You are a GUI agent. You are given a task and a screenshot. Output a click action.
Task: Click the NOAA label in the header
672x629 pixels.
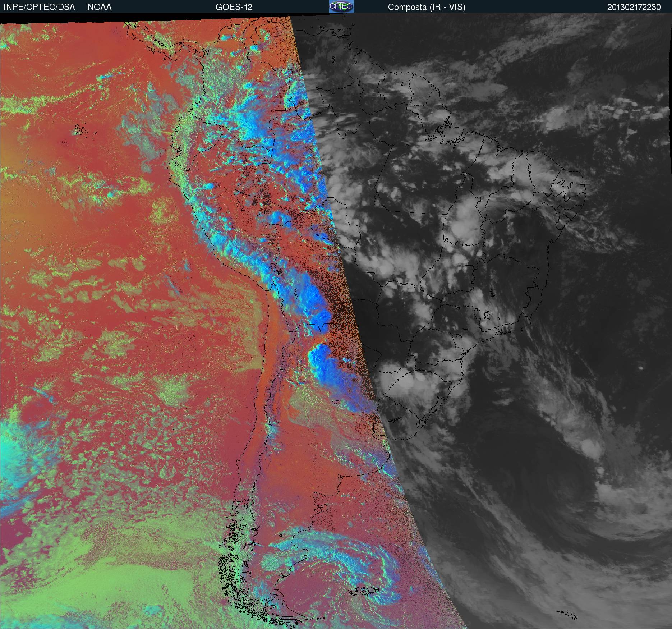[x=100, y=7]
